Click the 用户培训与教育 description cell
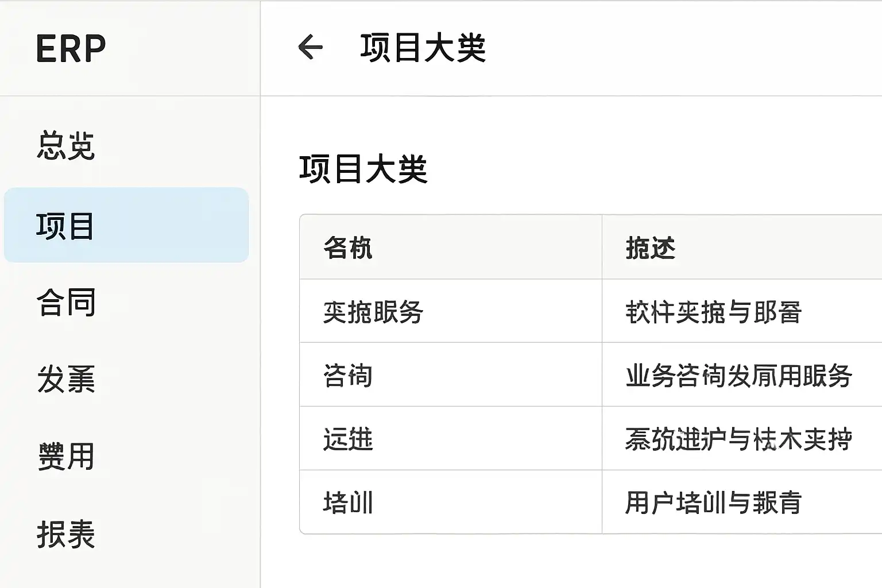The image size is (882, 588). click(713, 503)
